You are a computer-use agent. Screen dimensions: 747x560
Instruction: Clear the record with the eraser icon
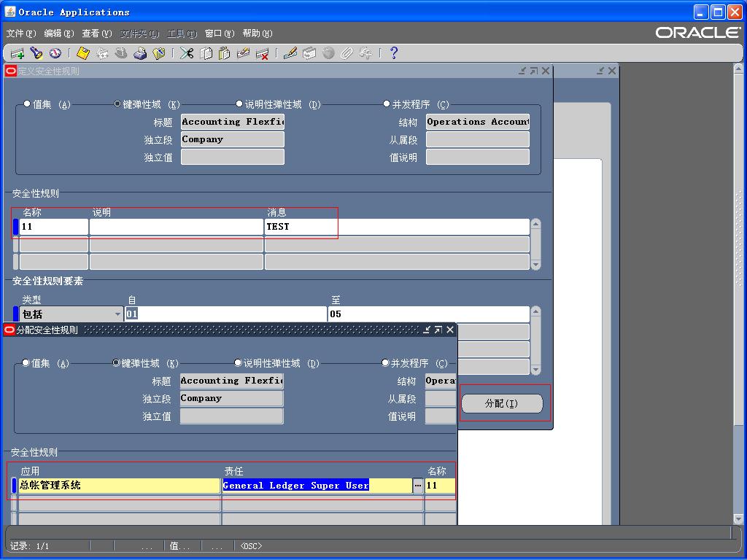tap(244, 53)
